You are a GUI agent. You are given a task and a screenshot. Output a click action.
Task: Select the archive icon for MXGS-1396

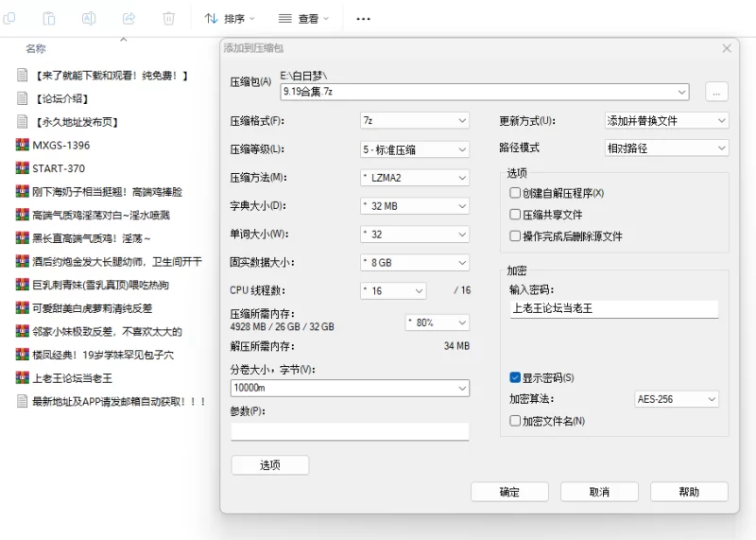(x=22, y=145)
